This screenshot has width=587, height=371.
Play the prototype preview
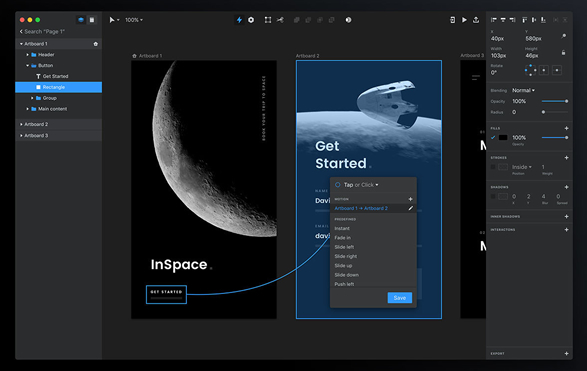coord(464,20)
